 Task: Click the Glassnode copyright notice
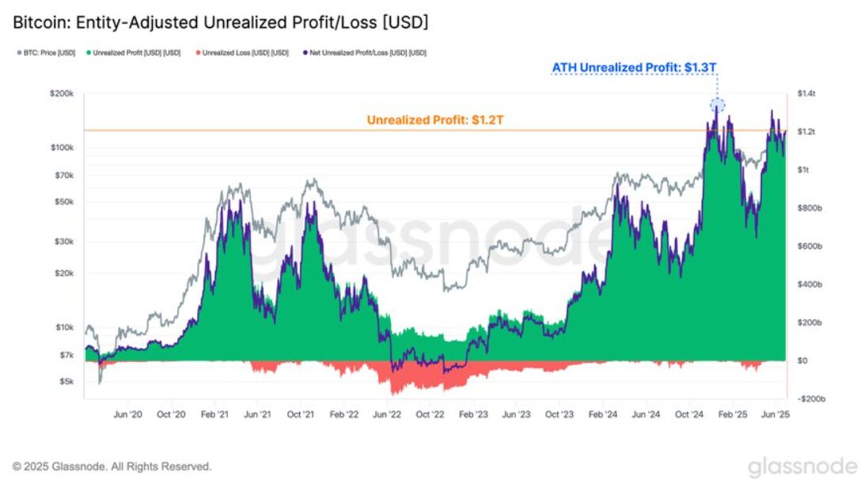[112, 466]
